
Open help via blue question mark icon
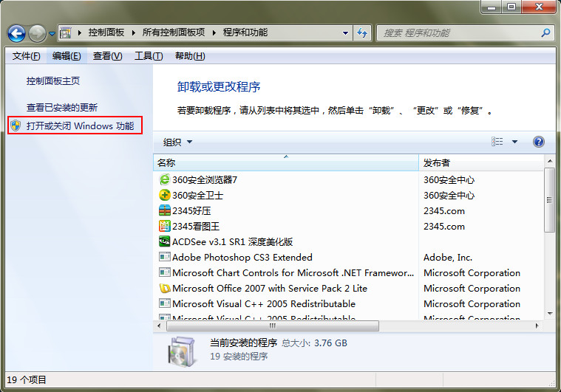538,142
